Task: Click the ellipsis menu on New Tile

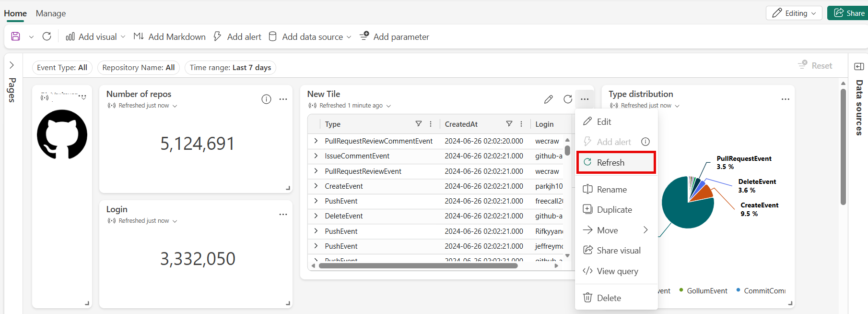Action: pyautogui.click(x=585, y=99)
